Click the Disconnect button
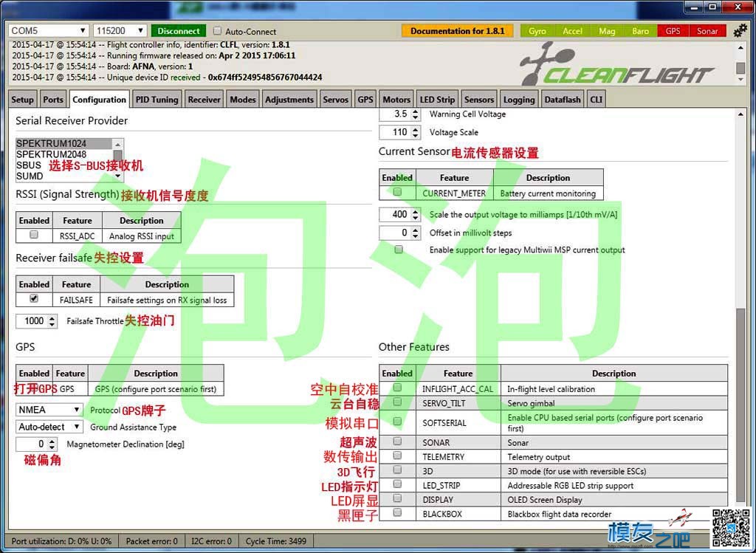 tap(179, 31)
